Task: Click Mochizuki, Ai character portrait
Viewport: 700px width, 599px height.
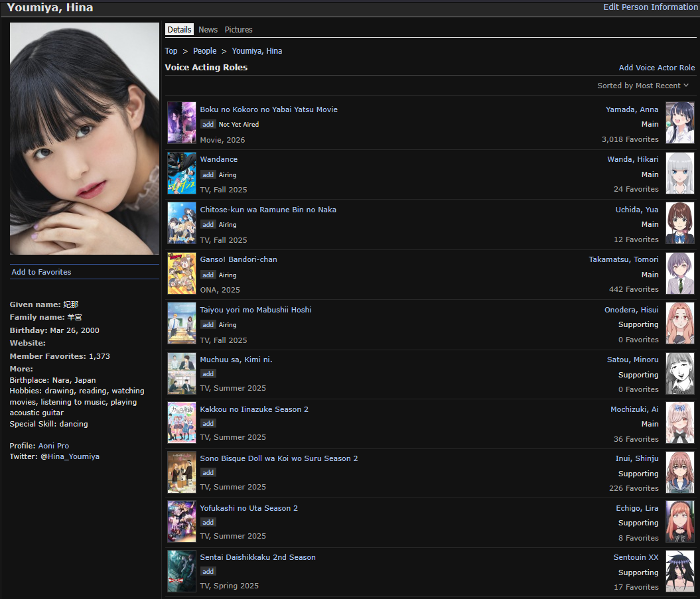Action: [680, 423]
